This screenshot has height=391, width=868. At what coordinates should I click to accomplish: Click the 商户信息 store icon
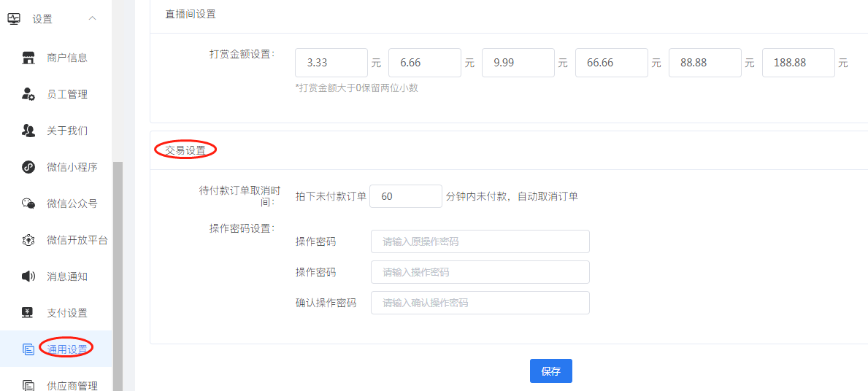28,58
